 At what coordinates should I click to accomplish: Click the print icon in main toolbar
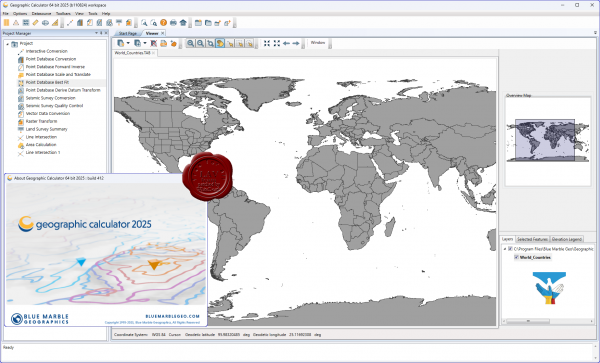pyautogui.click(x=173, y=23)
